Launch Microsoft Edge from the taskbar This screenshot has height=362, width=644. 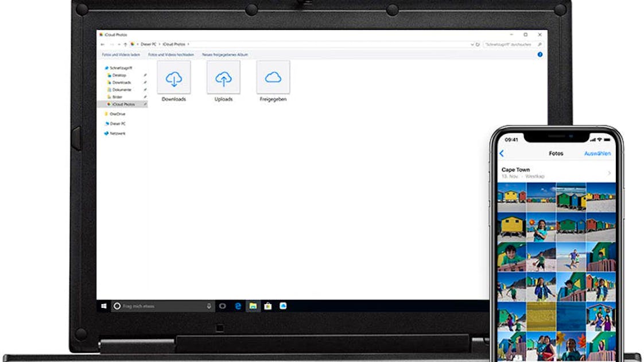tap(238, 306)
